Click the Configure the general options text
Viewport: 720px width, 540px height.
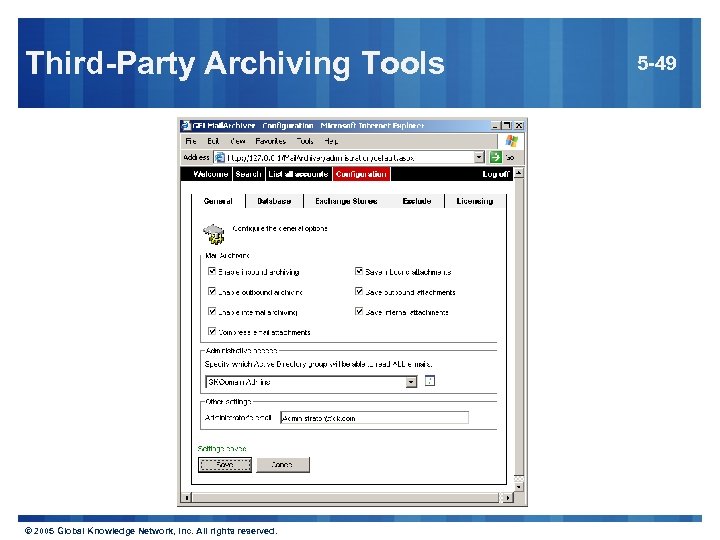pyautogui.click(x=280, y=228)
